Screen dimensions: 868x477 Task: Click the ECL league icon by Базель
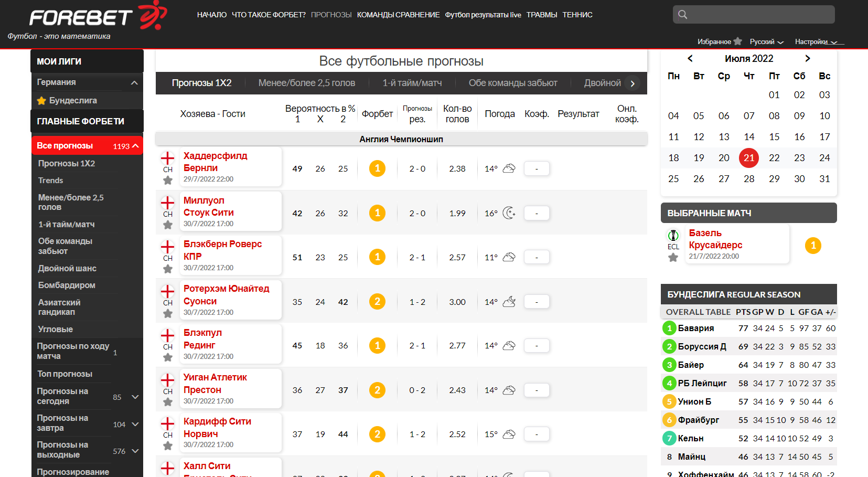point(673,235)
